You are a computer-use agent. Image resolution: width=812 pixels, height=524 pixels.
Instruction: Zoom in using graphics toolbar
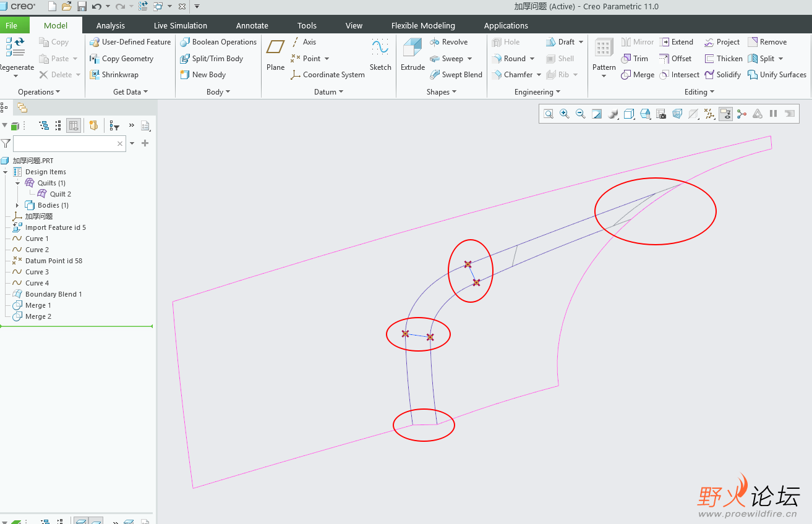coord(565,114)
